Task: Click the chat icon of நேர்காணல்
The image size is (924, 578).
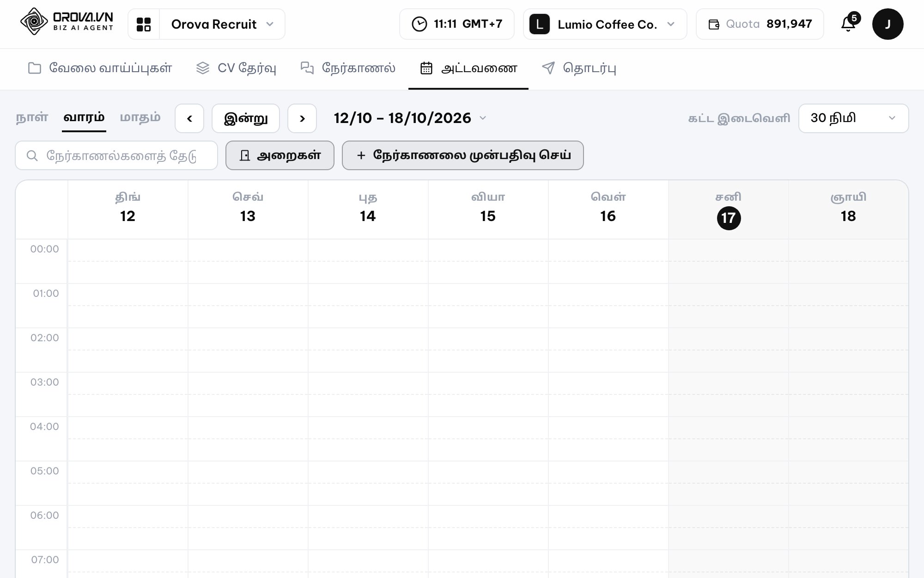Action: (x=307, y=68)
